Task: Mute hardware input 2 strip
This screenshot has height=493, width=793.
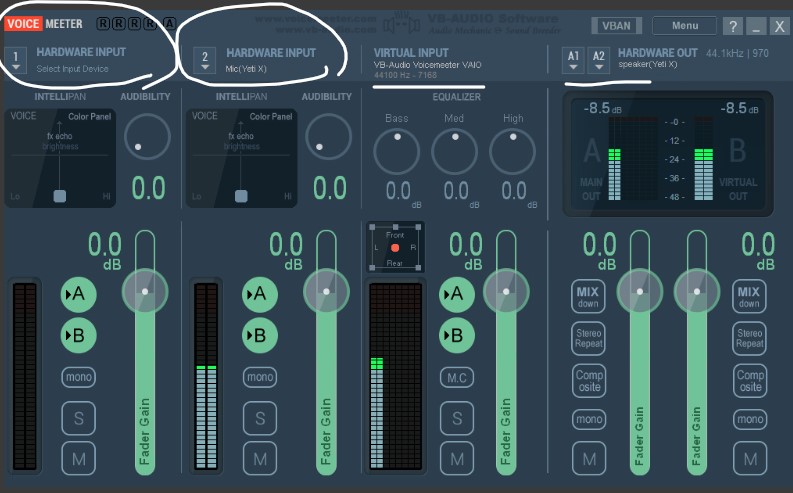Action: [x=260, y=459]
